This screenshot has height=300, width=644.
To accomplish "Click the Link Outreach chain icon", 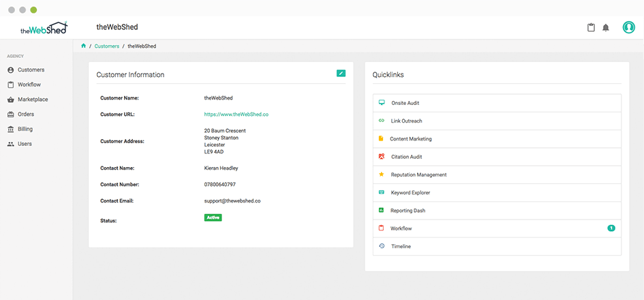I will (381, 121).
